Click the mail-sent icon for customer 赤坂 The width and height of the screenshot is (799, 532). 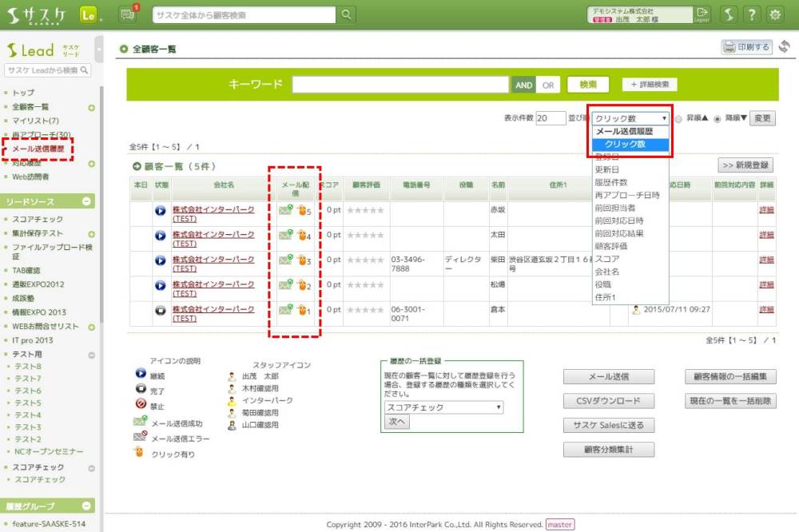click(284, 210)
